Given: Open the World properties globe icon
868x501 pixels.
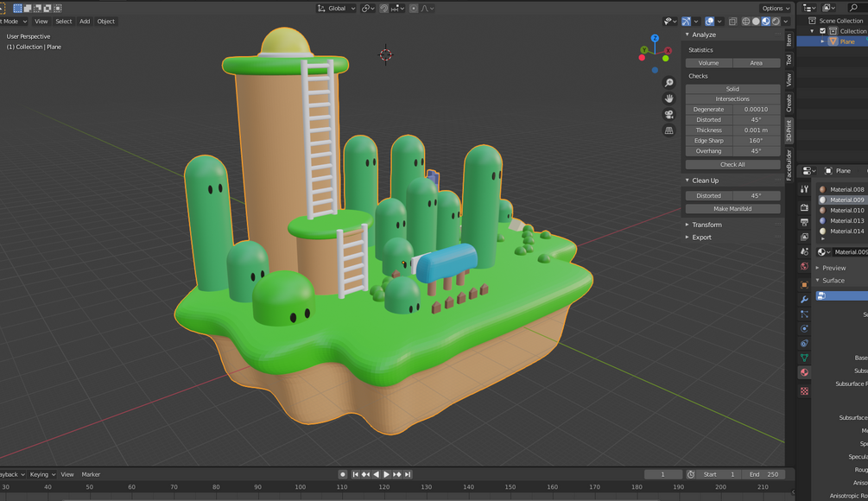Looking at the screenshot, I should point(804,266).
